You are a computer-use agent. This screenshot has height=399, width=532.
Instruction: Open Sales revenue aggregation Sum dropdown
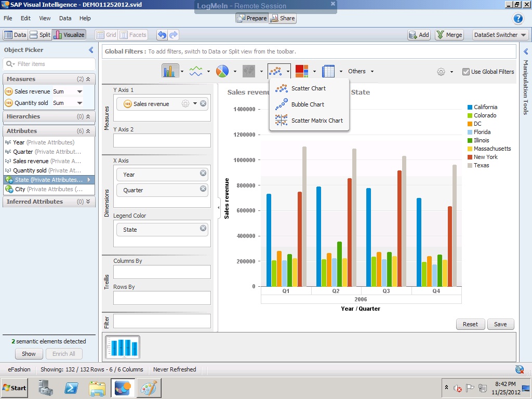pos(79,91)
